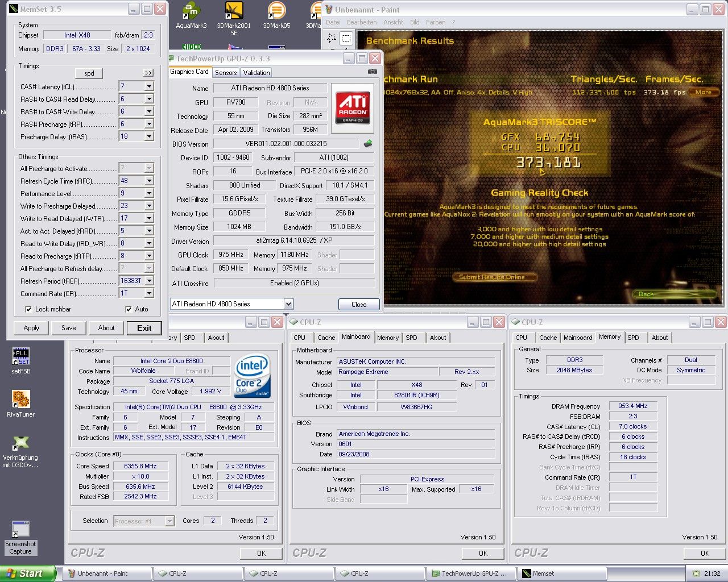Click the Save button in MemSet
This screenshot has width=728, height=582.
(69, 328)
